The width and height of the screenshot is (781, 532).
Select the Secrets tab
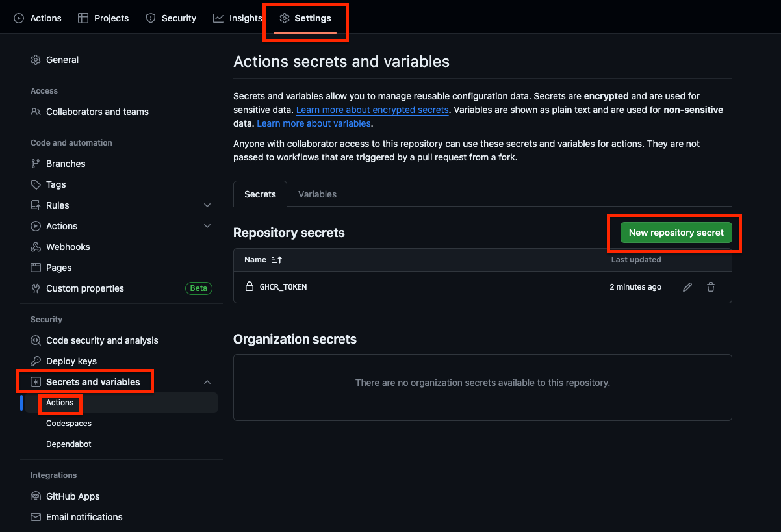click(x=260, y=194)
